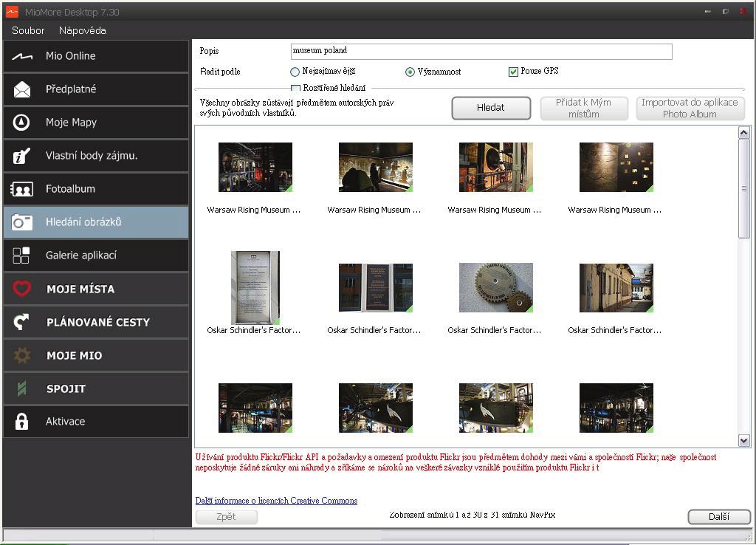The height and width of the screenshot is (545, 756).
Task: Select the Vlastní body zájmu icon
Action: [21, 156]
